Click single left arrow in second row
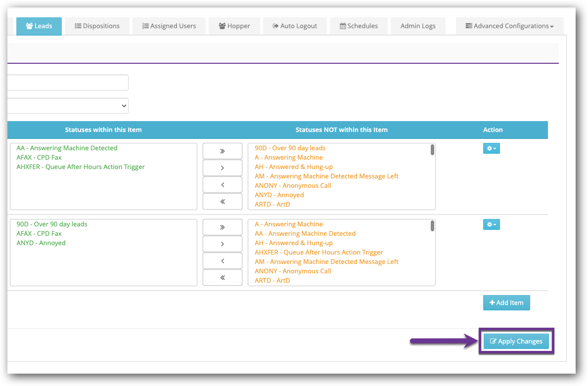This screenshot has height=386, width=588. (x=222, y=261)
